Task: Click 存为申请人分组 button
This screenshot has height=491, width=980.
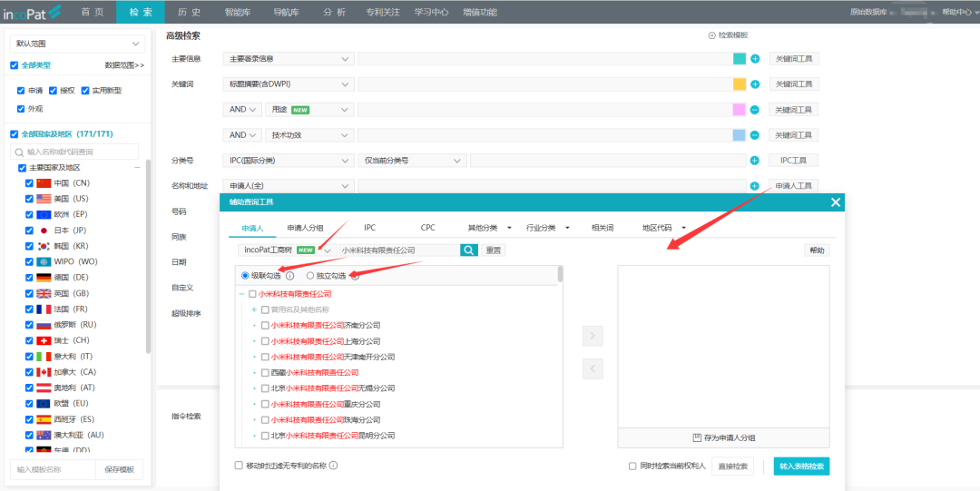Action: click(x=724, y=437)
